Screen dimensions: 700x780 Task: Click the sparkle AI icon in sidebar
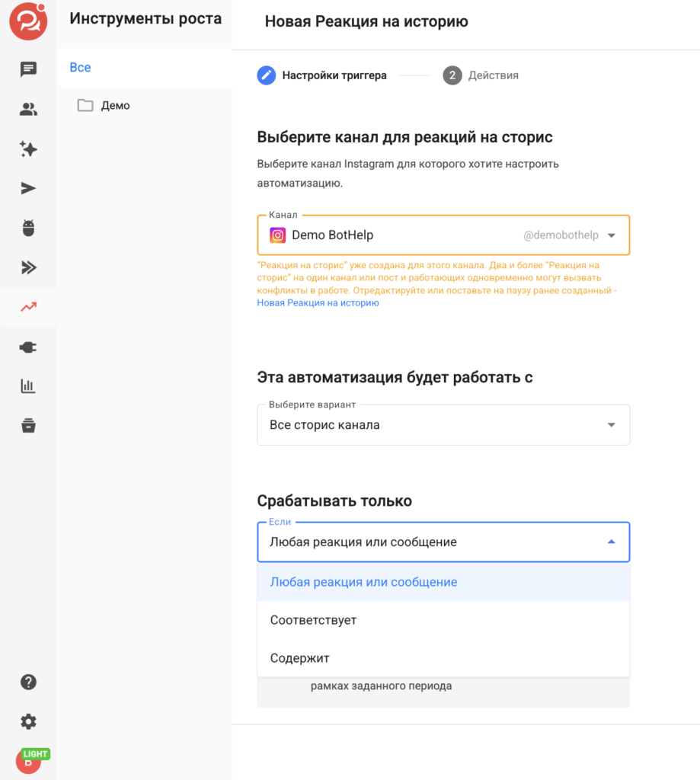pos(28,149)
